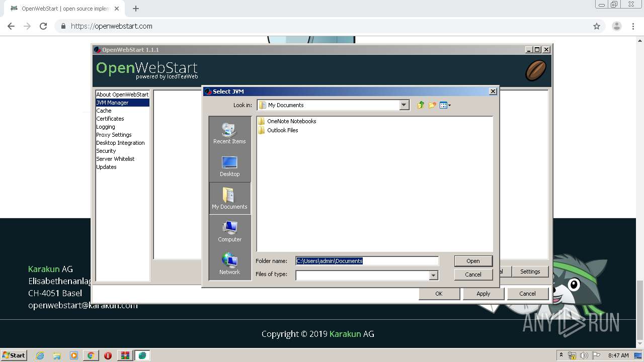Screen dimensions: 644x362
Task: Expand the Look in folder dropdown
Action: (x=404, y=105)
